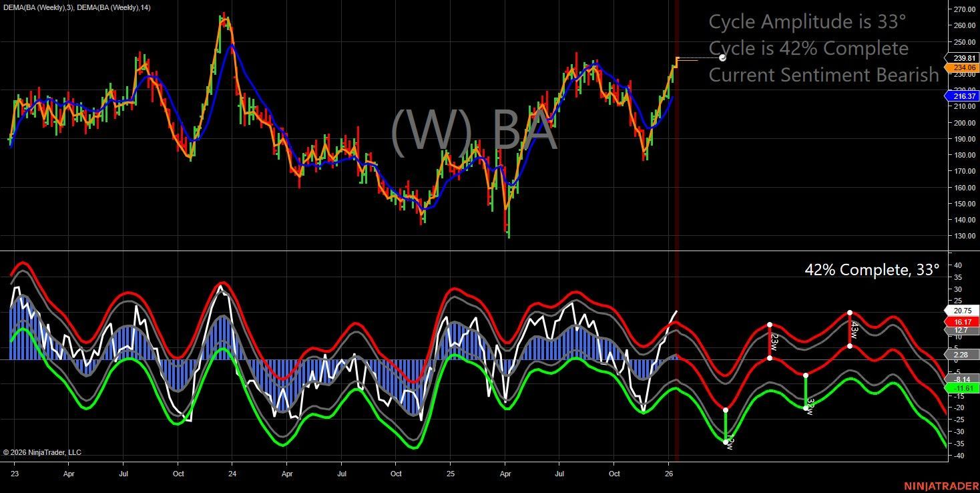Click the year 25 label on time axis
The image size is (980, 493).
coord(450,474)
